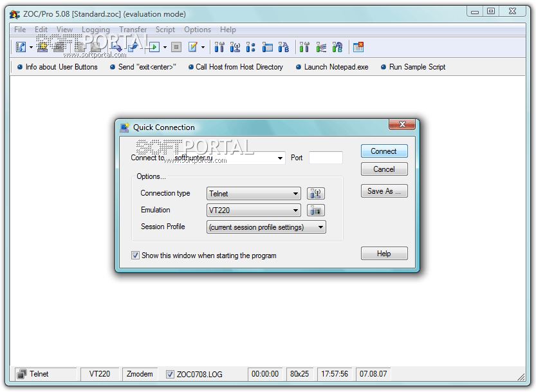Click the notepad-with-pencil edit icon

point(193,47)
